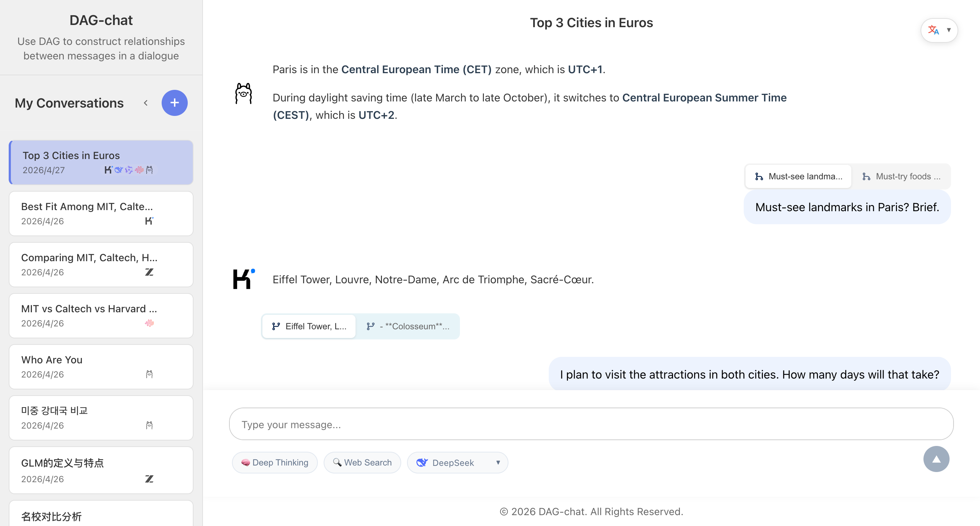Screen dimensions: 980x526
Task: Click the red waveform icon on MIT vs Caltech conversation
Action: 149,323
